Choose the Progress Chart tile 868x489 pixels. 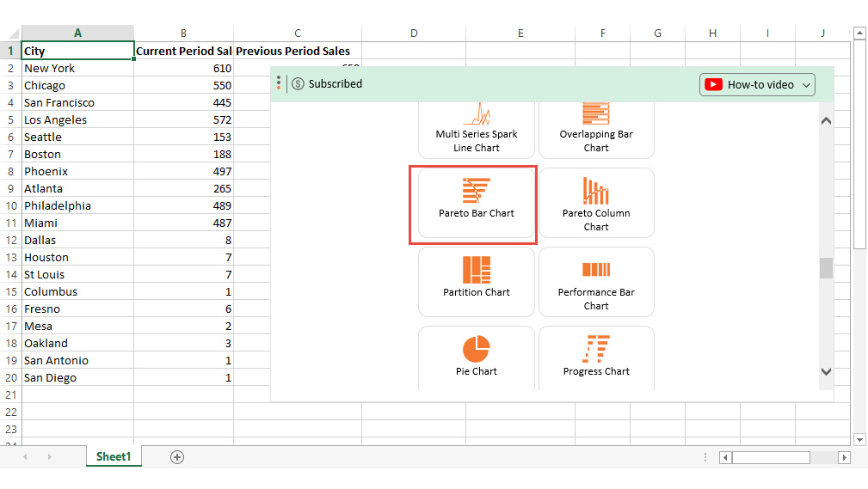tap(596, 358)
